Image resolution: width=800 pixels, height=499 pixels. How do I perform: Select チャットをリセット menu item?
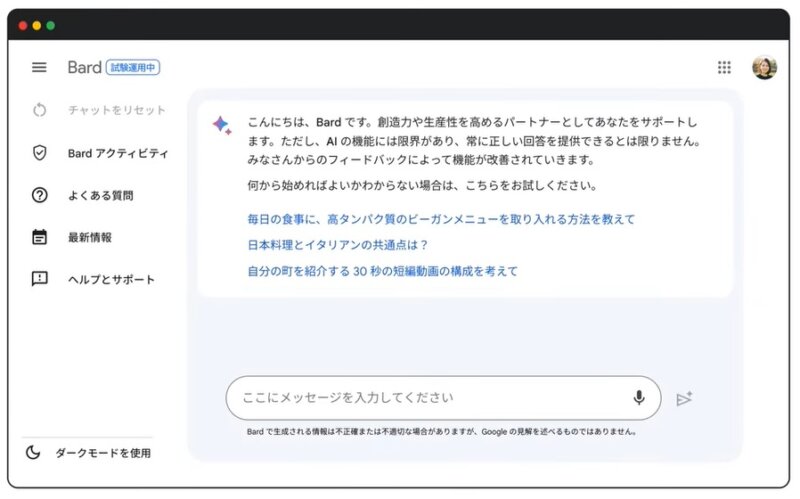click(x=117, y=110)
